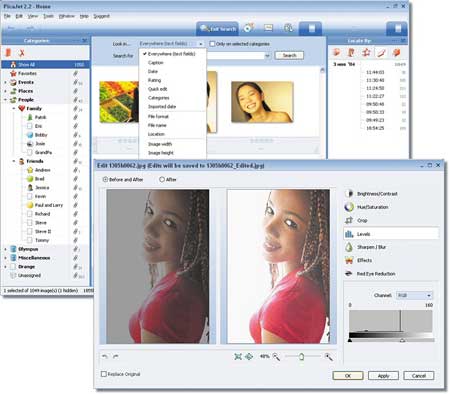Select the After radio button

[x=162, y=179]
